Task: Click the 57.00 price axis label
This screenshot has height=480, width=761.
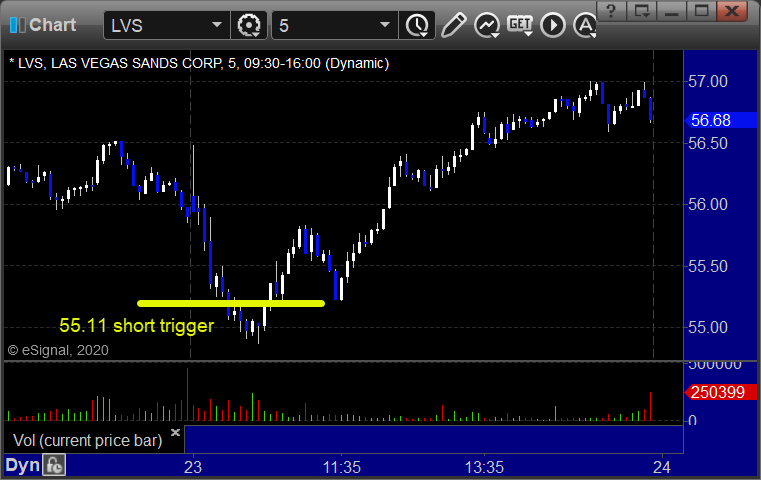Action: pyautogui.click(x=708, y=81)
